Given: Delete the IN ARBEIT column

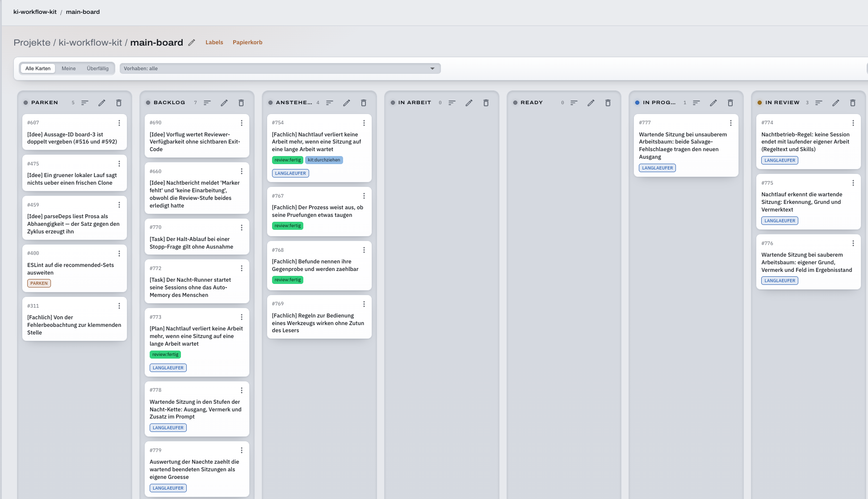Looking at the screenshot, I should coord(486,103).
